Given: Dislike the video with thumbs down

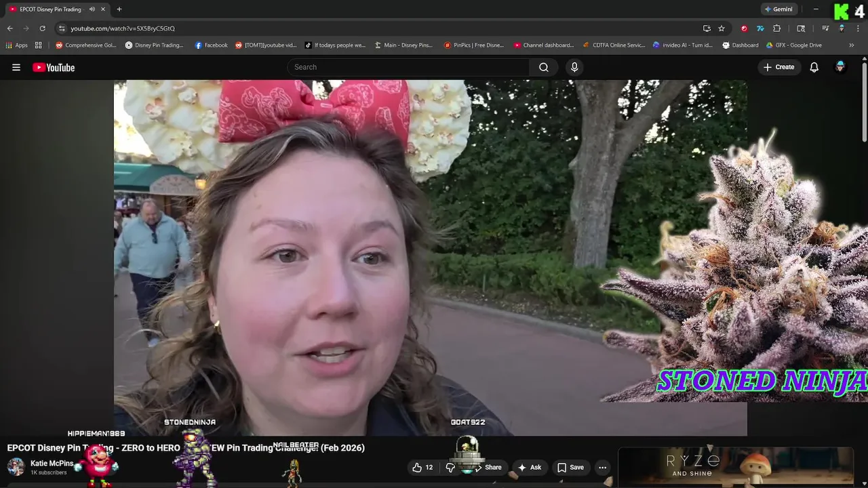Looking at the screenshot, I should pyautogui.click(x=450, y=467).
